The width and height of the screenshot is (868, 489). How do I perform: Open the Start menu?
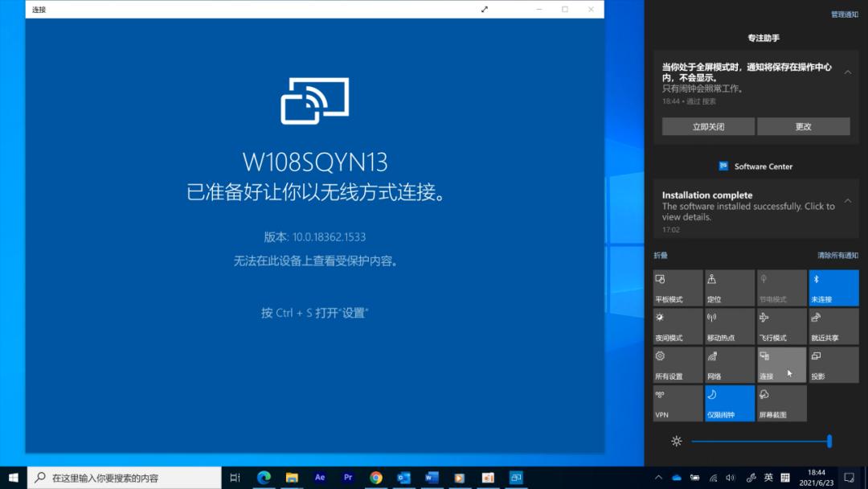point(12,478)
